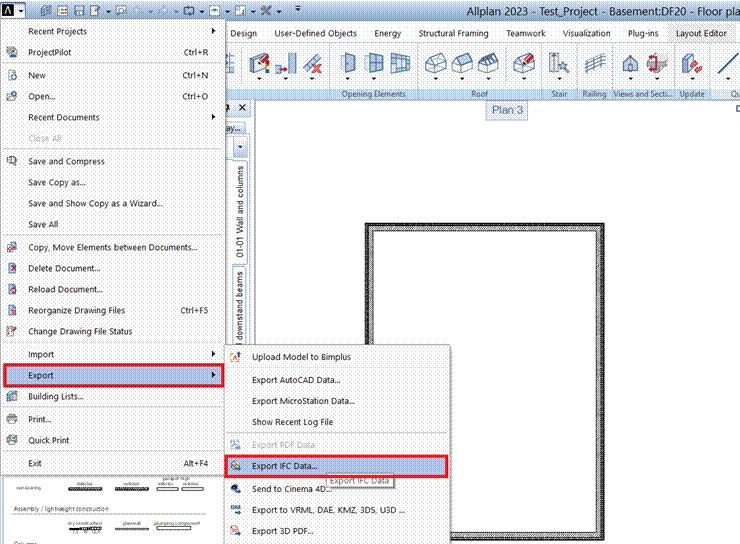Open the dropdown under the Stair tool
This screenshot has height=544, width=740.
coord(559,79)
